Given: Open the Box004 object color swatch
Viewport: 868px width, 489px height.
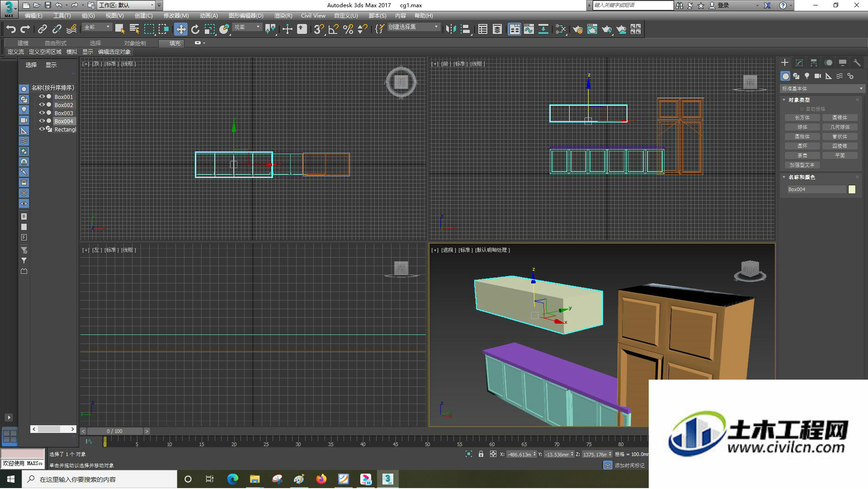Looking at the screenshot, I should (x=852, y=189).
